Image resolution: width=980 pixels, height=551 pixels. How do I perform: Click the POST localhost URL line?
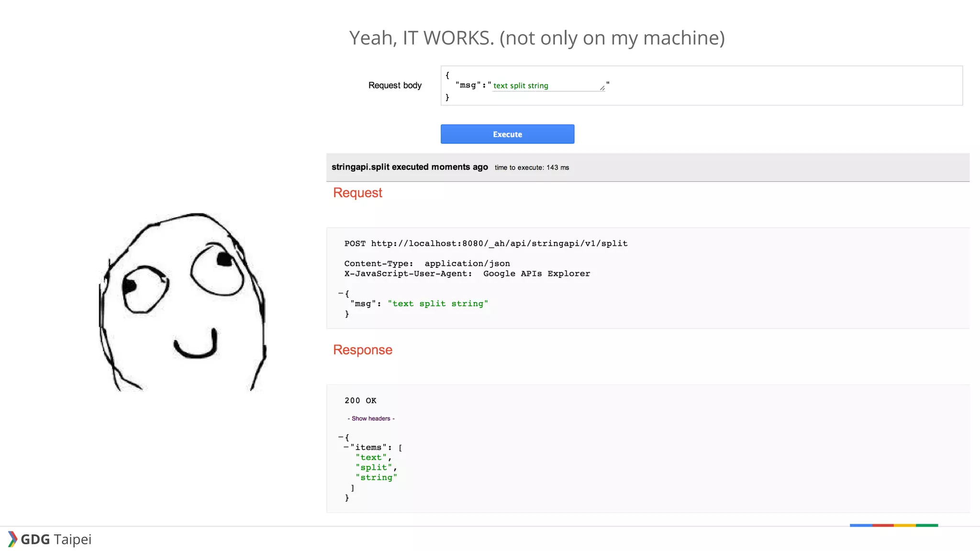click(x=486, y=243)
